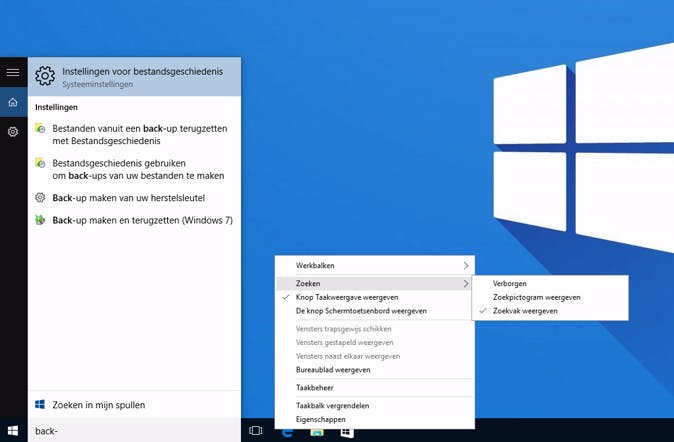Toggle Taakbalk vergrendelen
Viewport: 674px width, 442px height.
(x=375, y=405)
